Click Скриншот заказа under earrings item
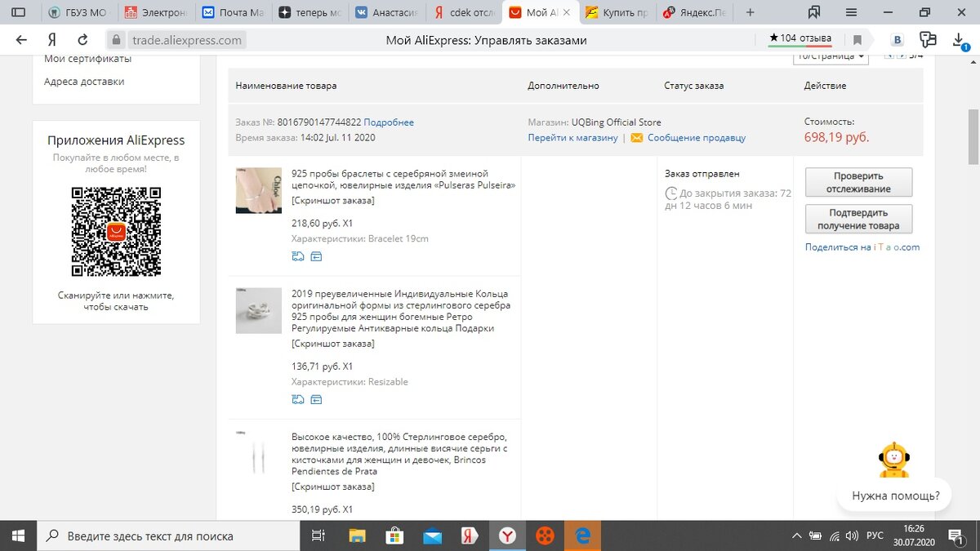The image size is (980, 551). point(333,487)
